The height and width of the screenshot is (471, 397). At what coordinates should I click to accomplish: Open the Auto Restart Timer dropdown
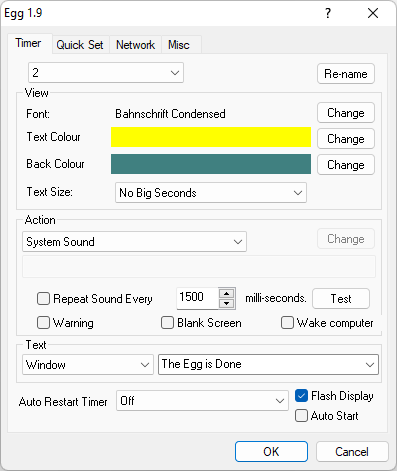(202, 401)
